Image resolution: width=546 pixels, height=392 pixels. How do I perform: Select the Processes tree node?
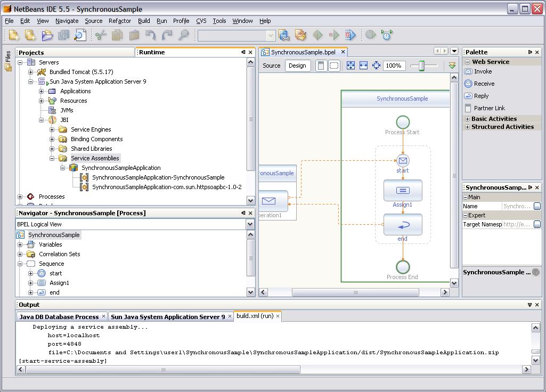[x=52, y=197]
